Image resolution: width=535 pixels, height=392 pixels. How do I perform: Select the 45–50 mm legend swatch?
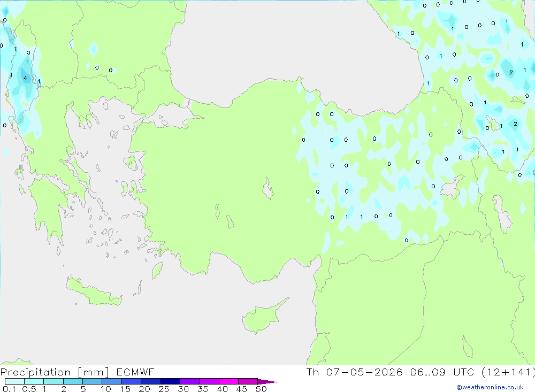click(x=248, y=381)
